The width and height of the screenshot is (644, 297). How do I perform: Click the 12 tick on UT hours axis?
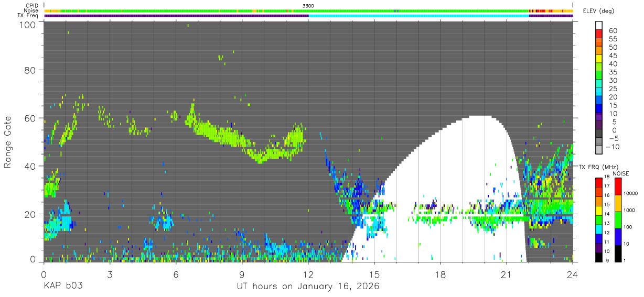coord(308,274)
